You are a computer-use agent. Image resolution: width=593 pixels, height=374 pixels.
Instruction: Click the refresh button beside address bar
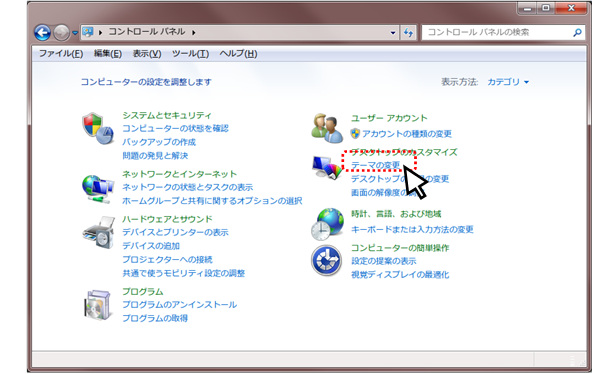(x=408, y=33)
